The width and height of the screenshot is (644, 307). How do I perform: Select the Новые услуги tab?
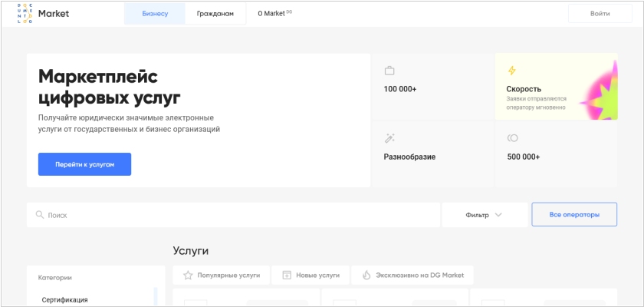[x=310, y=276]
